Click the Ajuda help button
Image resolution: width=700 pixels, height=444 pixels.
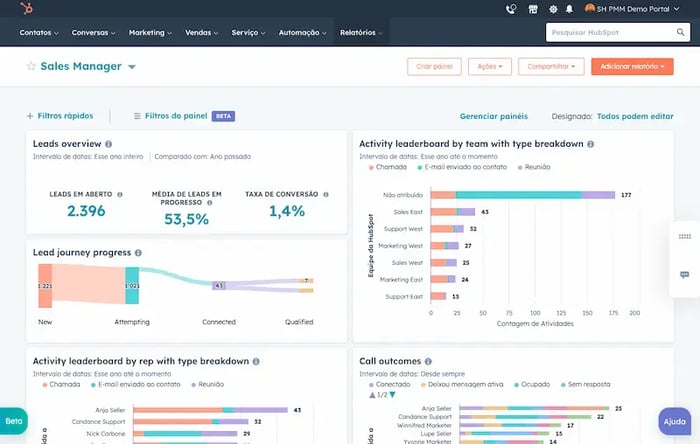click(x=674, y=421)
